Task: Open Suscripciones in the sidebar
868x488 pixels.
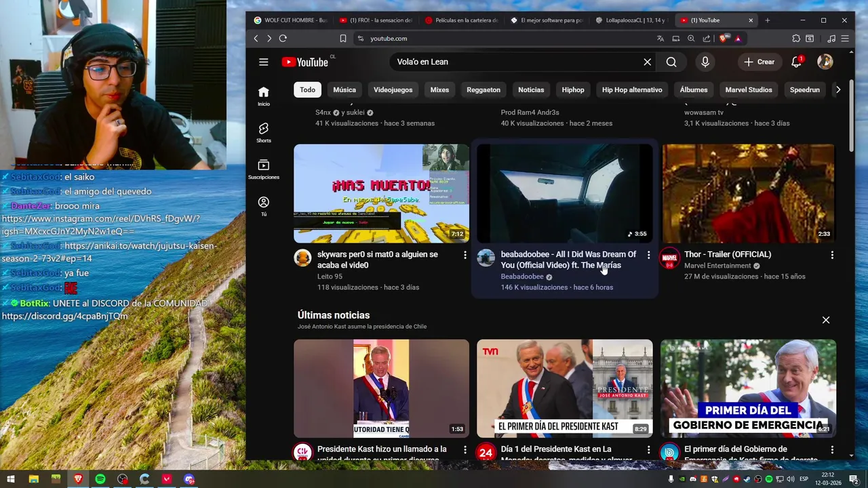Action: click(264, 169)
